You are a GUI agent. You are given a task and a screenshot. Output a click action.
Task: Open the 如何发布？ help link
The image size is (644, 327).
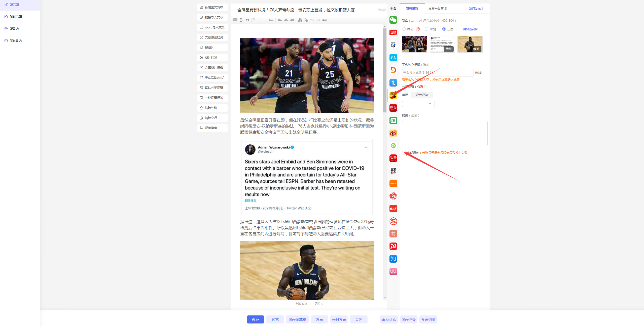pyautogui.click(x=476, y=9)
